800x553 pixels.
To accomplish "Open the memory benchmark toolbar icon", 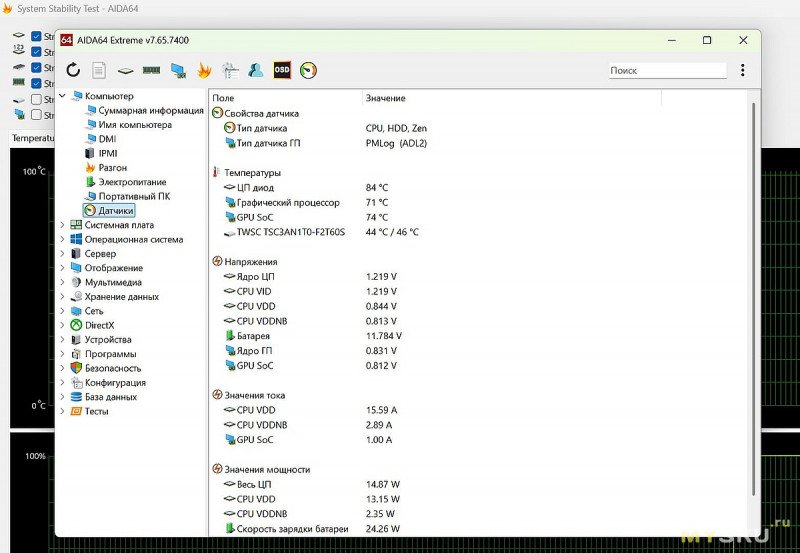I will click(152, 70).
